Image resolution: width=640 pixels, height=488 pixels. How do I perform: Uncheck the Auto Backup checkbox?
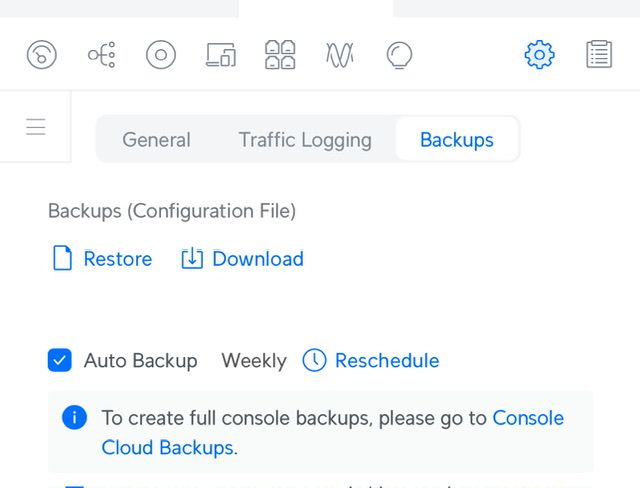pos(60,360)
